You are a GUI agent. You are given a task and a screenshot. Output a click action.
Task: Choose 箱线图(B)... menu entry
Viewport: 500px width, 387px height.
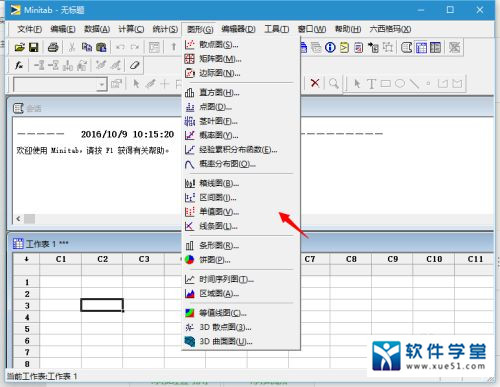[x=241, y=183]
